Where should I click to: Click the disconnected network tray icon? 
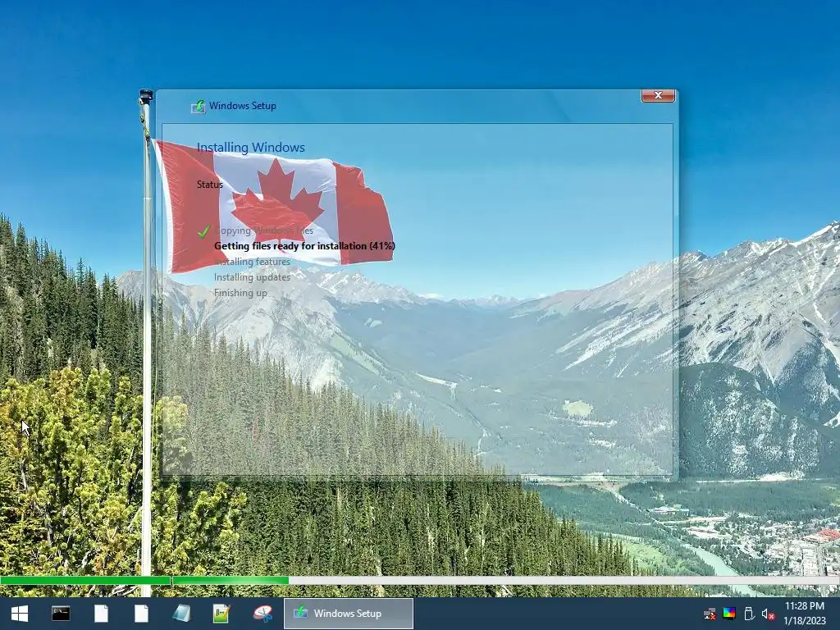tap(710, 614)
